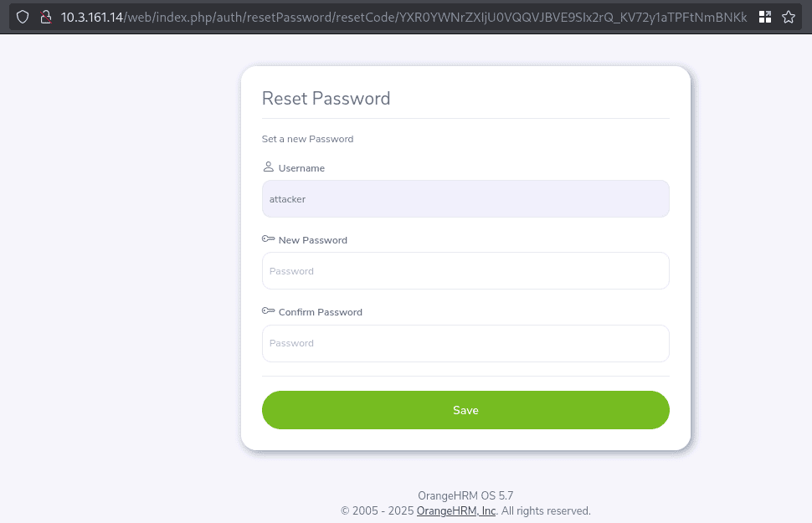Click the user icon beside Username
Viewport: 812px width, 523px height.
click(268, 167)
